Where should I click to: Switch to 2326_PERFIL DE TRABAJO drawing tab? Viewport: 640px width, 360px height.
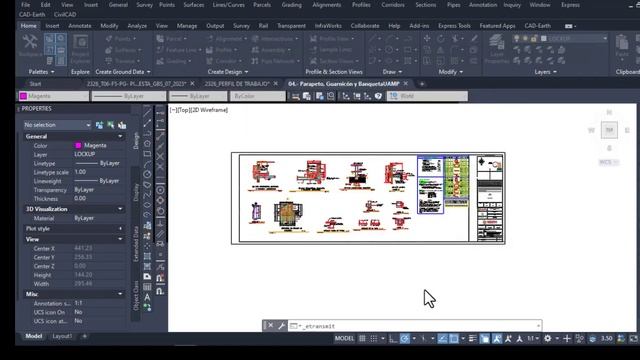[x=237, y=84]
